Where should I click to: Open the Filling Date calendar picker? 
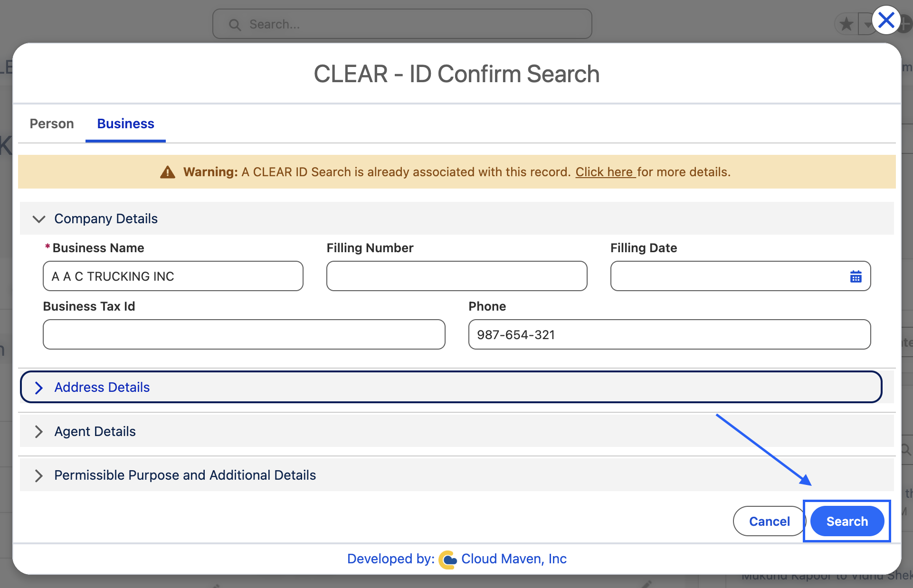[856, 276]
